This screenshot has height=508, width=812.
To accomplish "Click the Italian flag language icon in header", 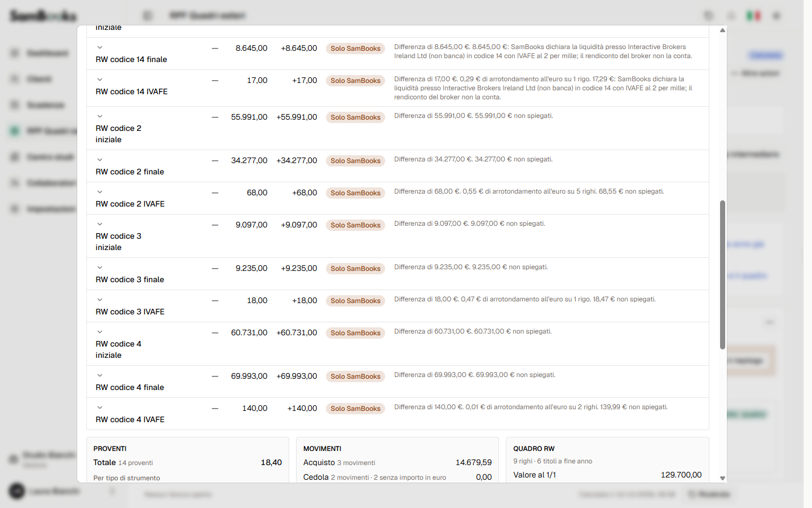I will (753, 16).
